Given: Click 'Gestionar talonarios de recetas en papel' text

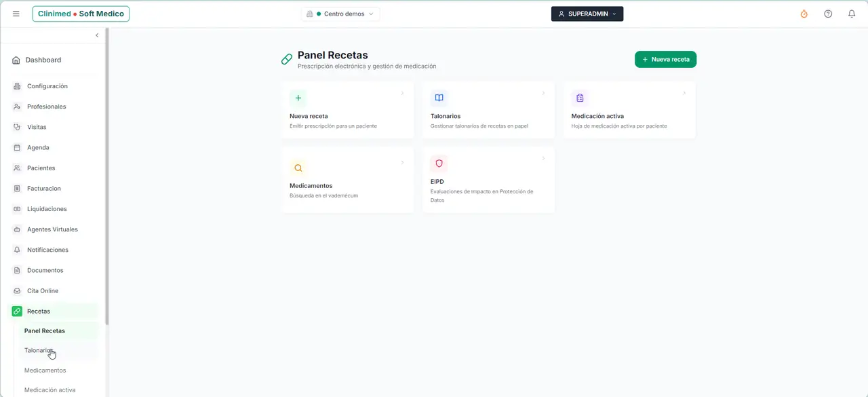Looking at the screenshot, I should click(x=479, y=126).
